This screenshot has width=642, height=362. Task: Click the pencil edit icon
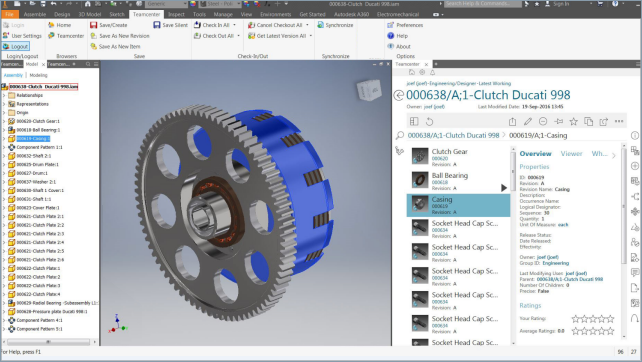point(528,122)
